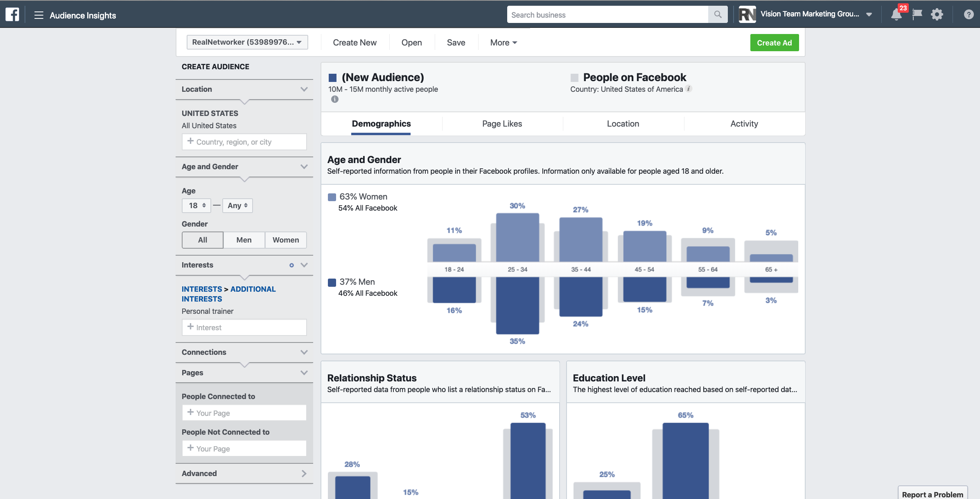Open the Vision Team Marketing Group dropdown arrow

(869, 15)
